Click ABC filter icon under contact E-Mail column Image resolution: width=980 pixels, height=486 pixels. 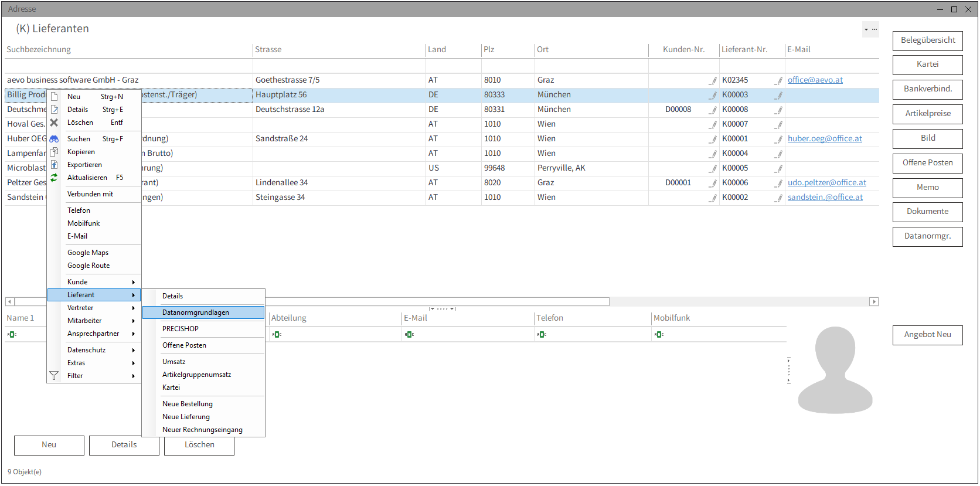tap(409, 335)
